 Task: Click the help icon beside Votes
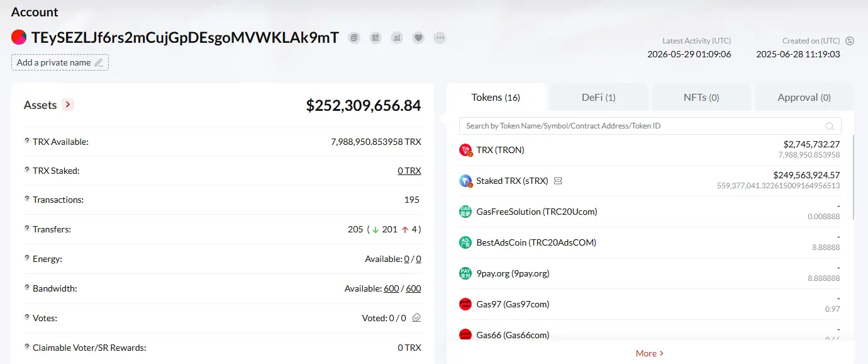[x=27, y=317]
